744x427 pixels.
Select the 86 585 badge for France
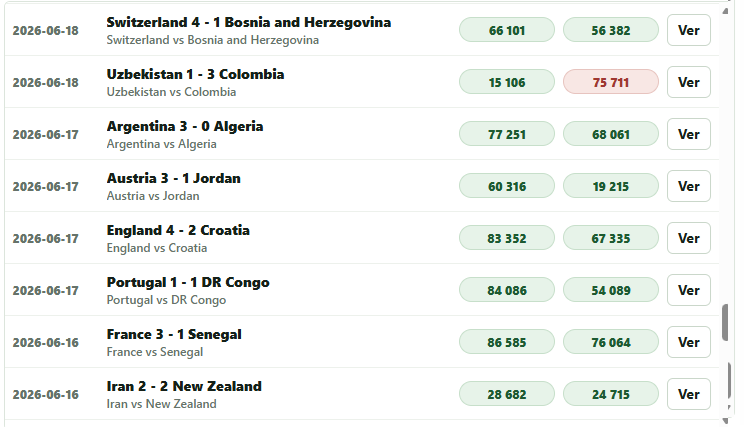(x=507, y=342)
